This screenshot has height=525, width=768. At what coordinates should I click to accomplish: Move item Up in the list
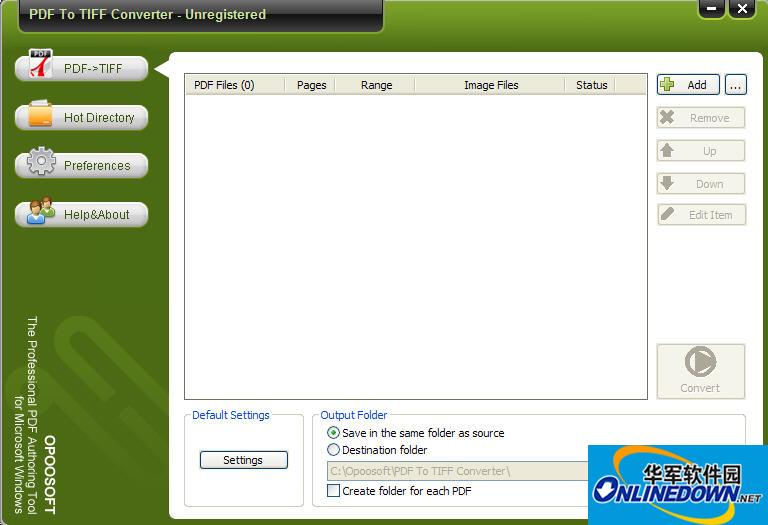tap(701, 151)
